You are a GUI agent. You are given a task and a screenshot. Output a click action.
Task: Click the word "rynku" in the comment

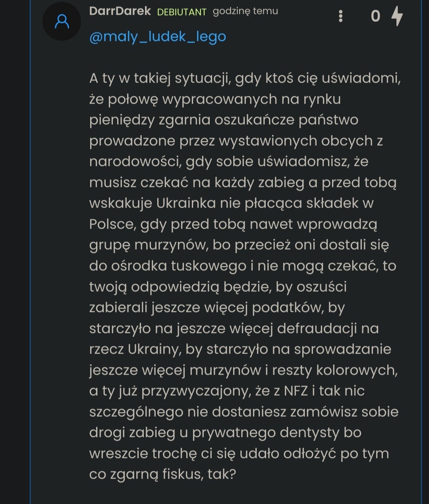point(322,99)
